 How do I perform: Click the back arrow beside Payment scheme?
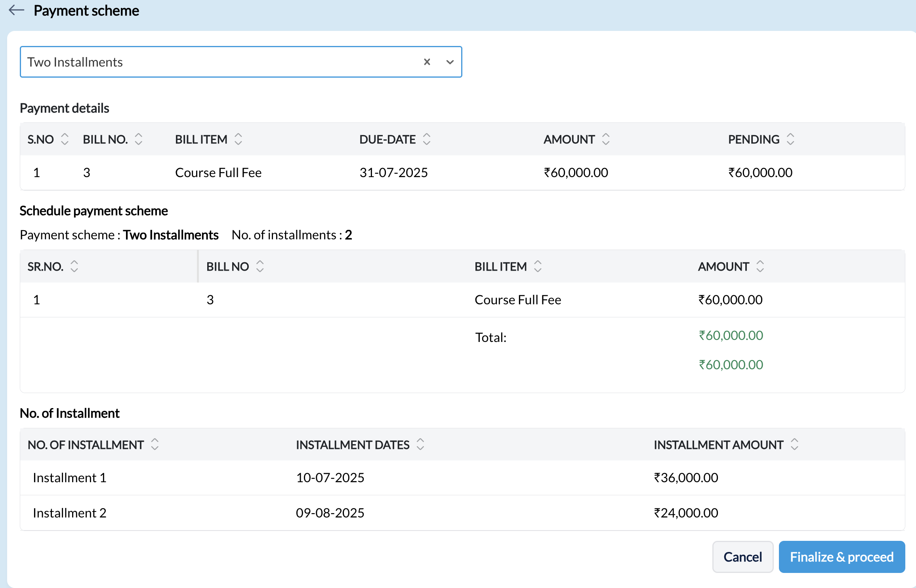(17, 10)
